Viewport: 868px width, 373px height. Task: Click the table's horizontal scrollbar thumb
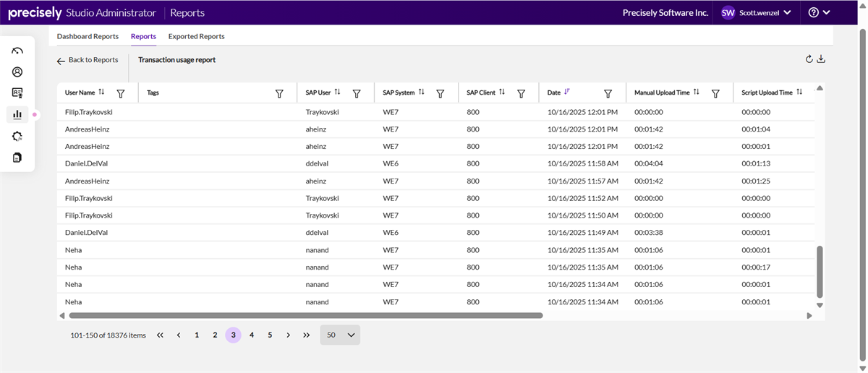306,315
